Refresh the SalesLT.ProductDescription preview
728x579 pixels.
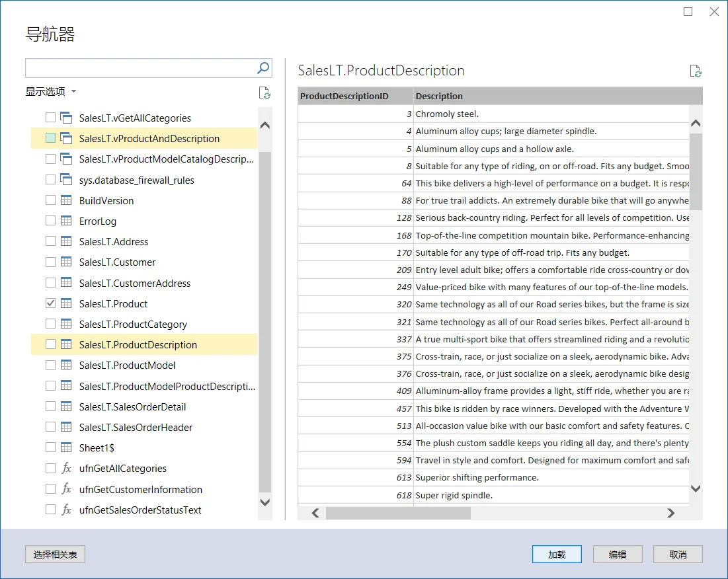(695, 71)
